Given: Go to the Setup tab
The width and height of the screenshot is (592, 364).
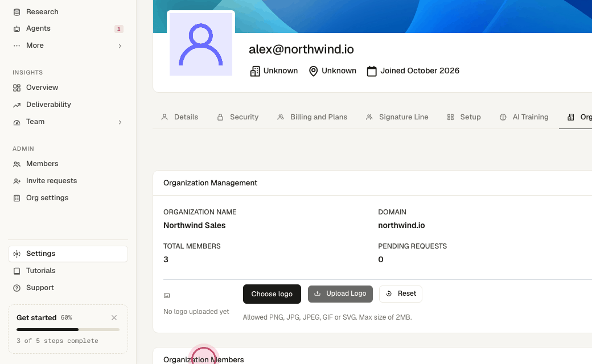Looking at the screenshot, I should pyautogui.click(x=464, y=117).
